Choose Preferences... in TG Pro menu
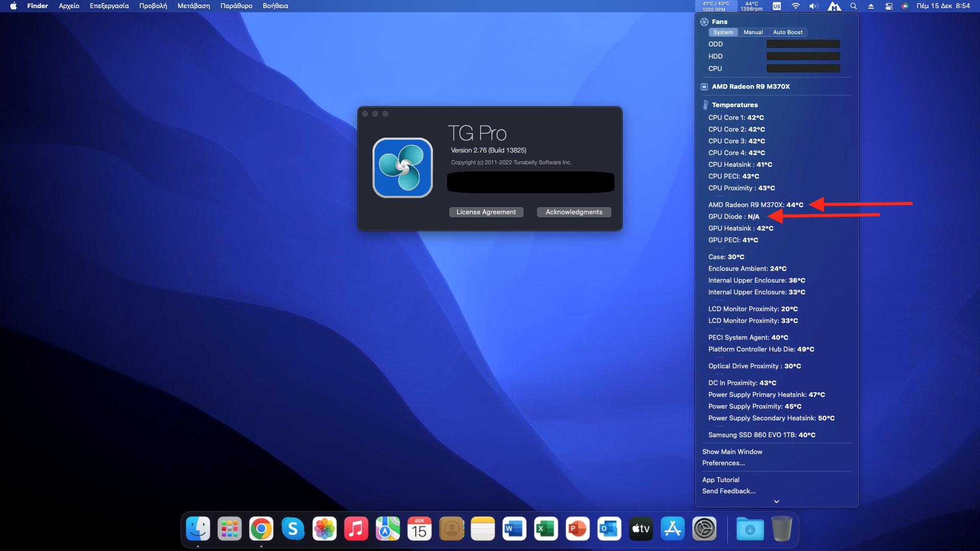This screenshot has width=980, height=551. click(723, 463)
